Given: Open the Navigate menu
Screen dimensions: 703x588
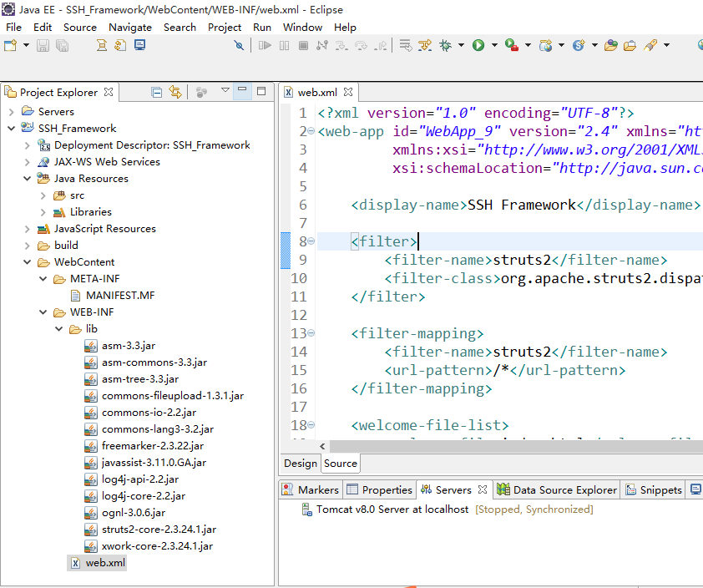Looking at the screenshot, I should (130, 28).
